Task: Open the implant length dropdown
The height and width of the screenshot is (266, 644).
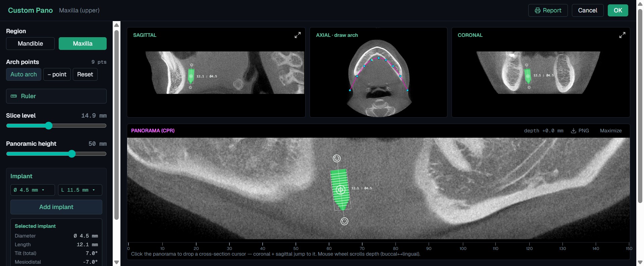Action: 80,190
